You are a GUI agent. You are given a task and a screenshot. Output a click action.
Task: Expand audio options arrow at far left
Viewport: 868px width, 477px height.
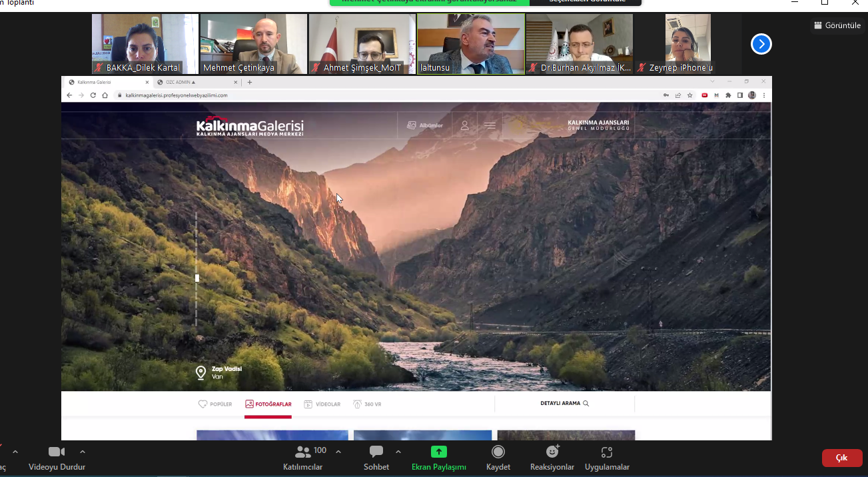pos(15,452)
